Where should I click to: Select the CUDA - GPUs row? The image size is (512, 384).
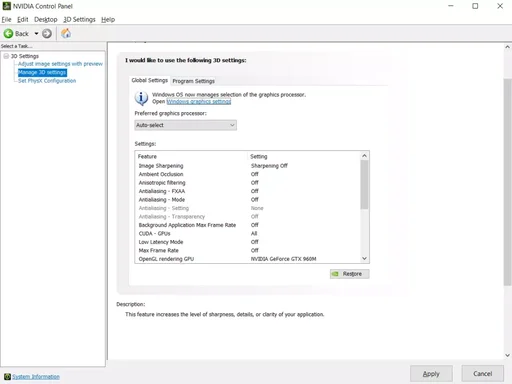point(248,233)
